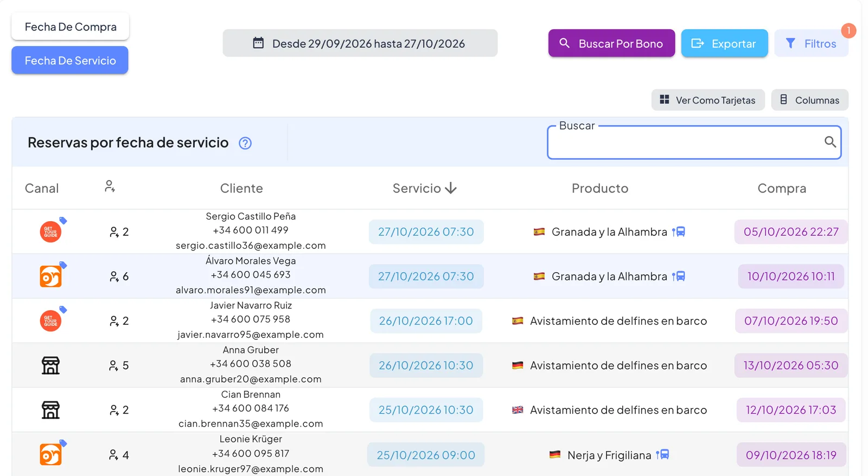The image size is (868, 476).
Task: Click orange channel icon for Leonie Krüger
Action: 51,455
